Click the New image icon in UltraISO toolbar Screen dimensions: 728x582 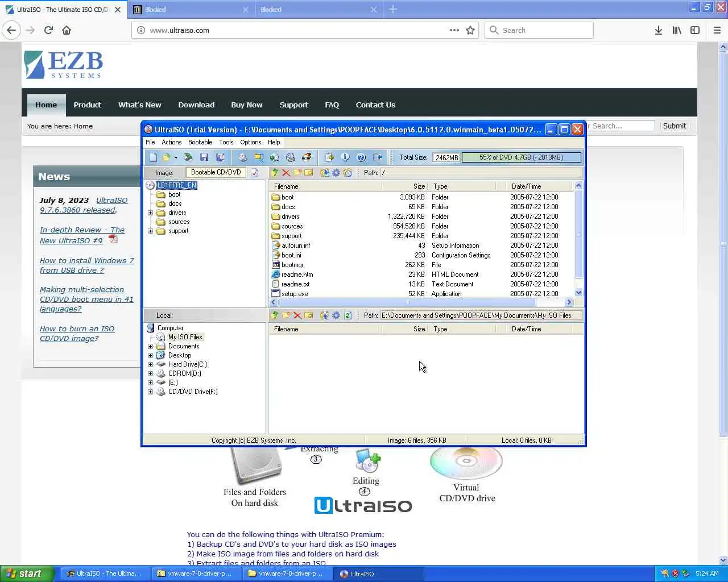[153, 157]
